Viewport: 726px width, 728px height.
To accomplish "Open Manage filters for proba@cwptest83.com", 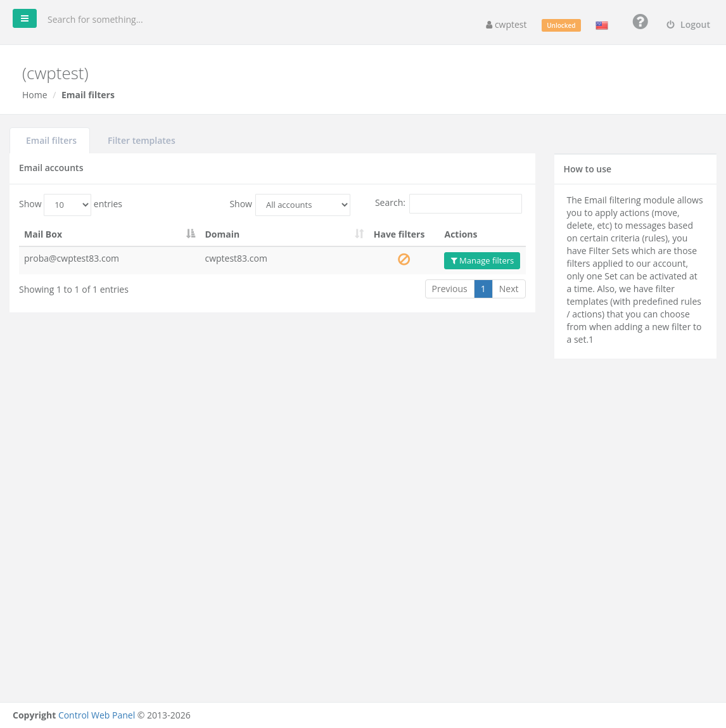I will click(x=482, y=260).
